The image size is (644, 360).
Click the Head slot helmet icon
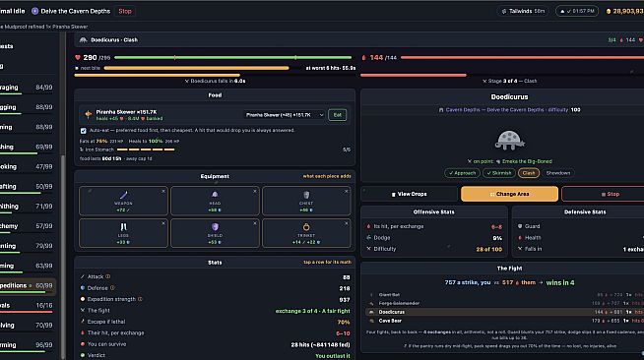point(215,195)
